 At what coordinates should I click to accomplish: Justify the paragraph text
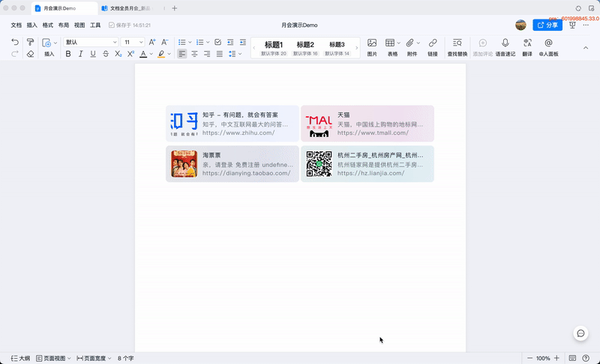pyautogui.click(x=220, y=54)
